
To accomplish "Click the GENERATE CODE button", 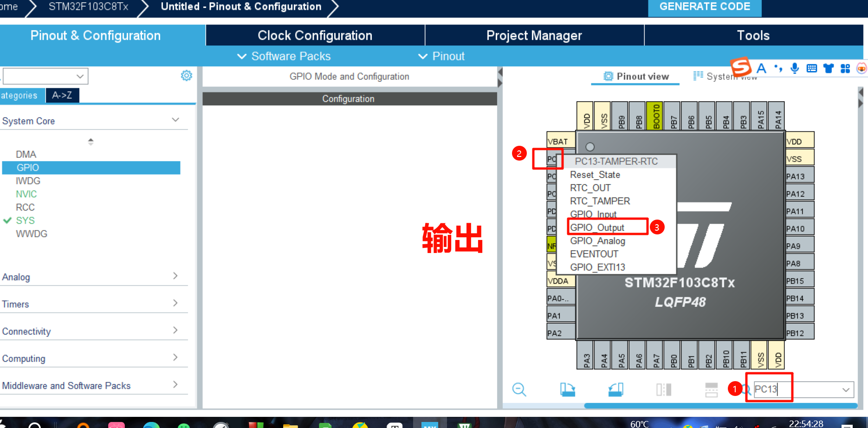I will pyautogui.click(x=705, y=6).
